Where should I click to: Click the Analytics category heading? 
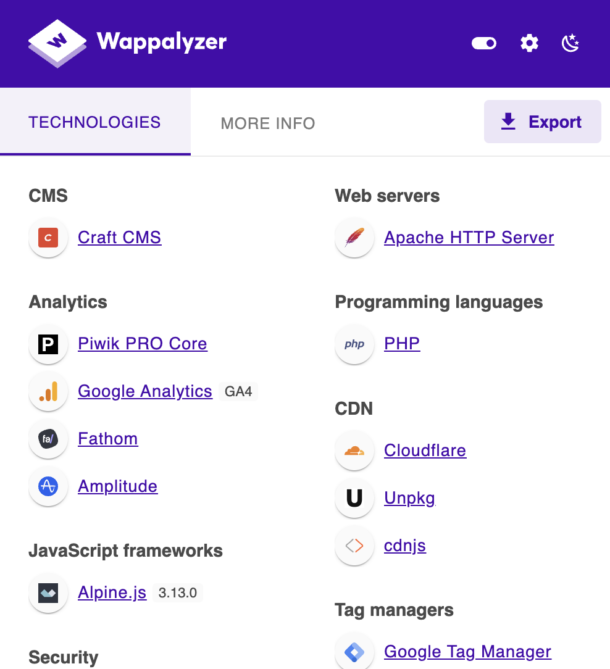[x=68, y=302]
